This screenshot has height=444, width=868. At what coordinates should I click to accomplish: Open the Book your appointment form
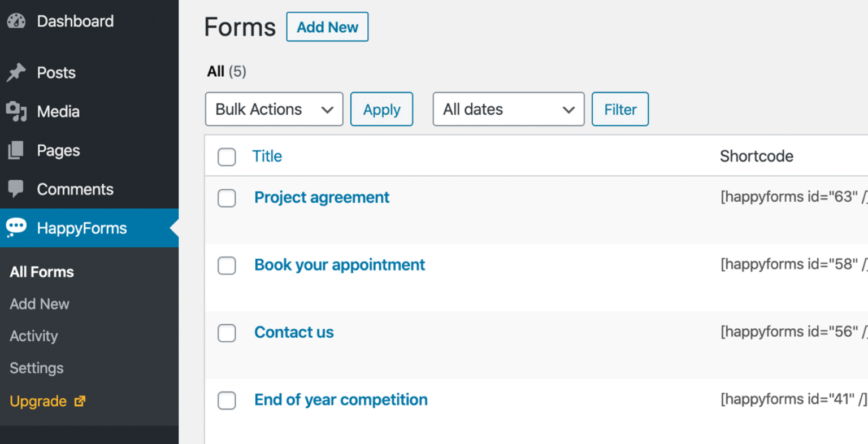coord(340,264)
